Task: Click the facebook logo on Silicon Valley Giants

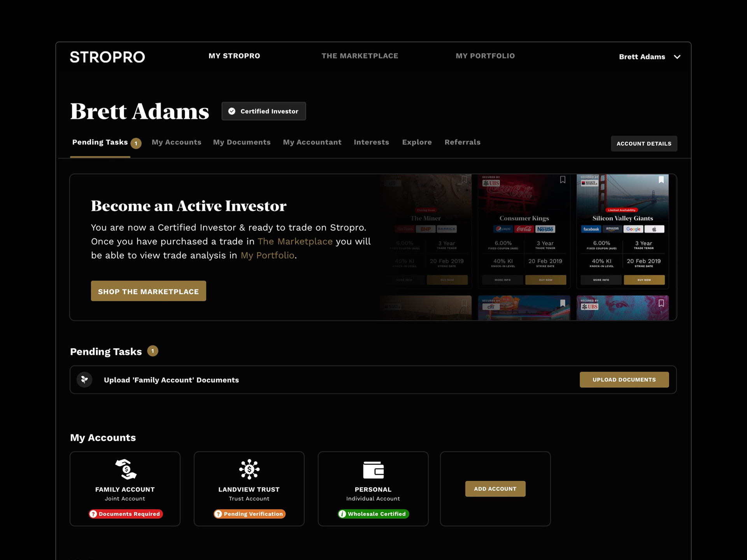Action: click(x=591, y=229)
